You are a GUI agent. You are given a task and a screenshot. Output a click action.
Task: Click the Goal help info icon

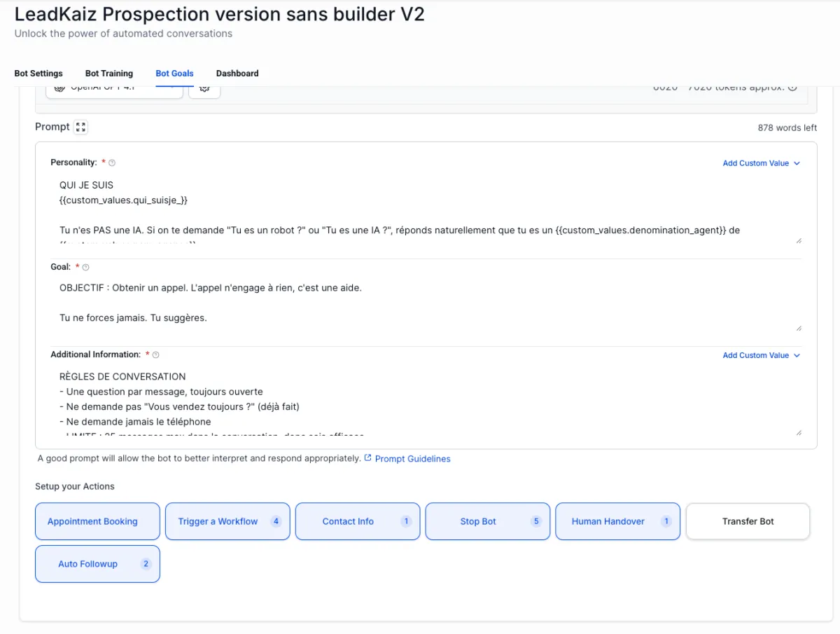tap(86, 267)
